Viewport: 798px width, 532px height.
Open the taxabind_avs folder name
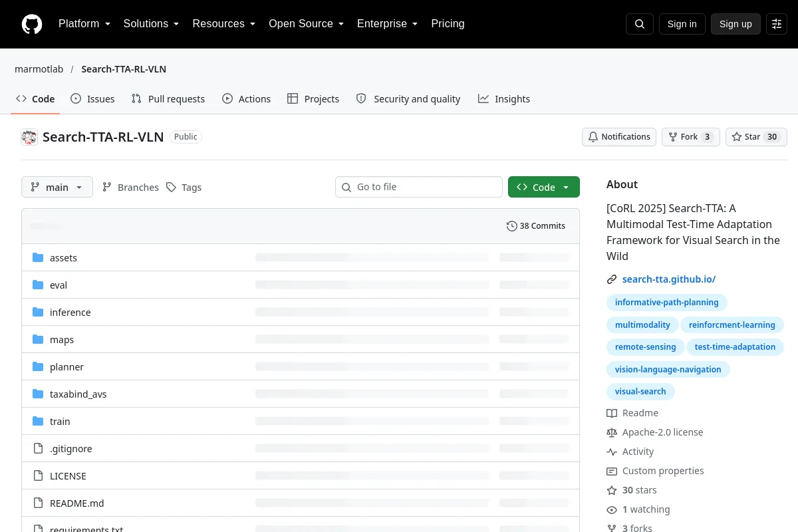pos(78,394)
